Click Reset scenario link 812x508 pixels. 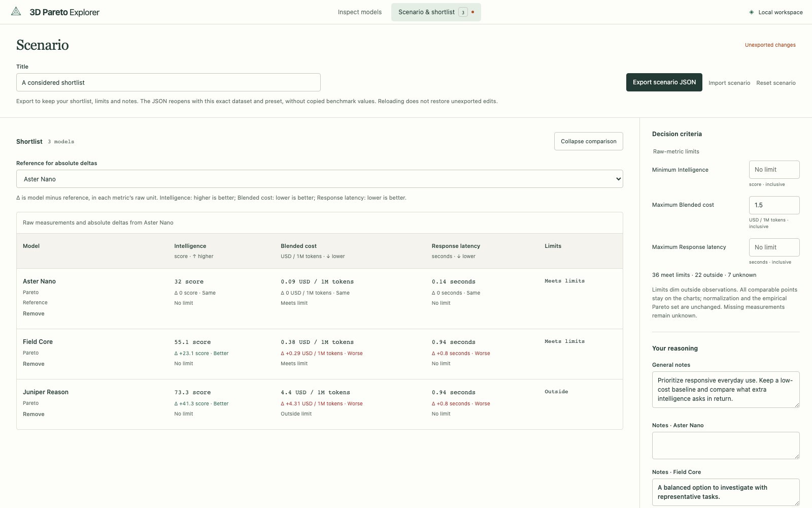tap(776, 83)
